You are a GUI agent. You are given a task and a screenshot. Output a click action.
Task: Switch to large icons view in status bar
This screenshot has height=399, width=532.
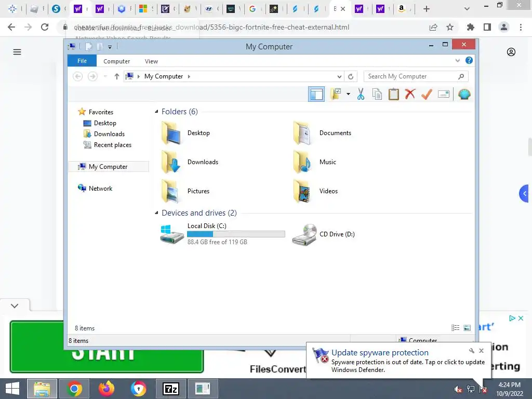pos(467,328)
